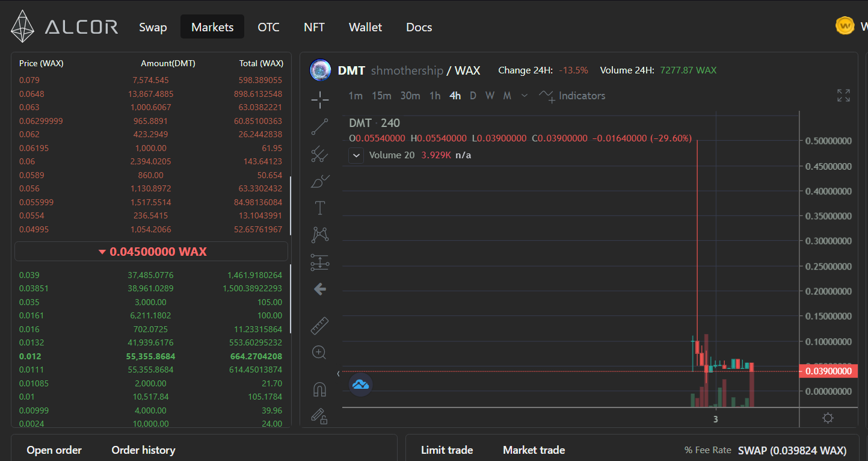
Task: Open fullscreen mode for the chart
Action: coord(843,95)
